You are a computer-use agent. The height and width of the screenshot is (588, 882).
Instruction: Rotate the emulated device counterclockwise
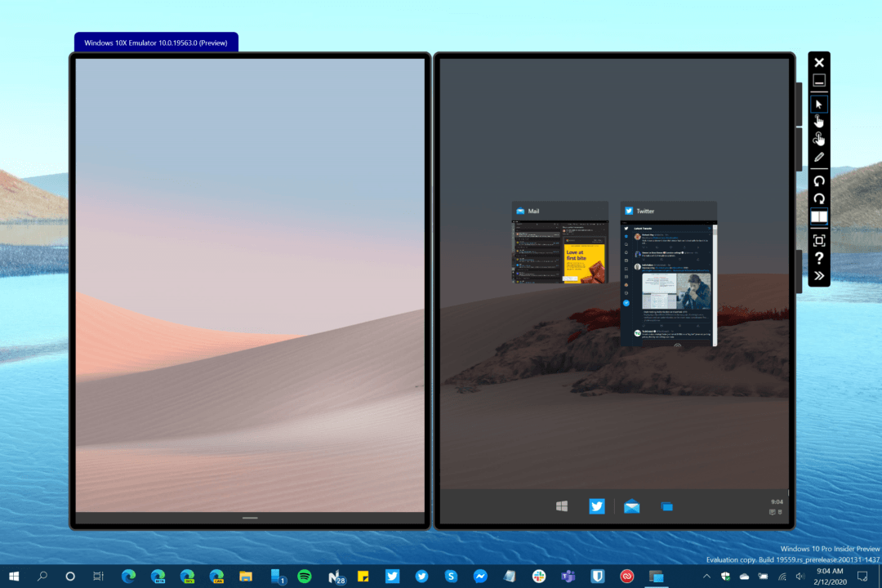click(818, 180)
